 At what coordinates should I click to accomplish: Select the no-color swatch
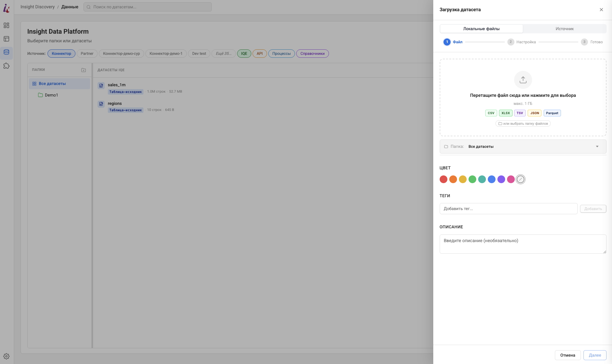click(x=521, y=179)
